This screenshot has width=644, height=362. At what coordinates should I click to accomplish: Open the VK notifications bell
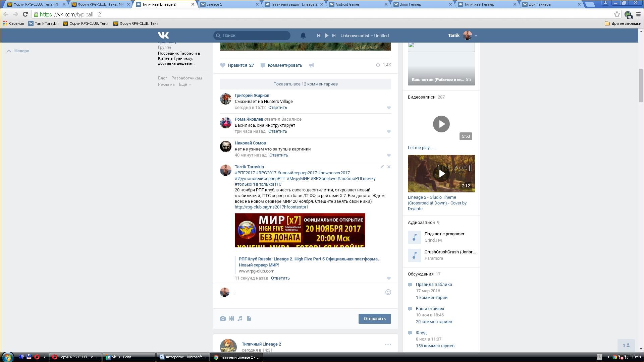click(x=303, y=36)
